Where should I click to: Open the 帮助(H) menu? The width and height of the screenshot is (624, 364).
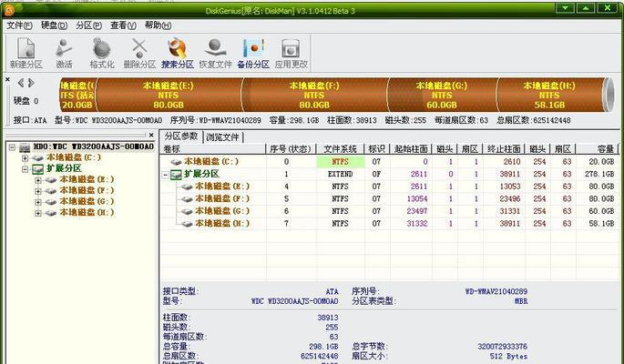click(158, 25)
